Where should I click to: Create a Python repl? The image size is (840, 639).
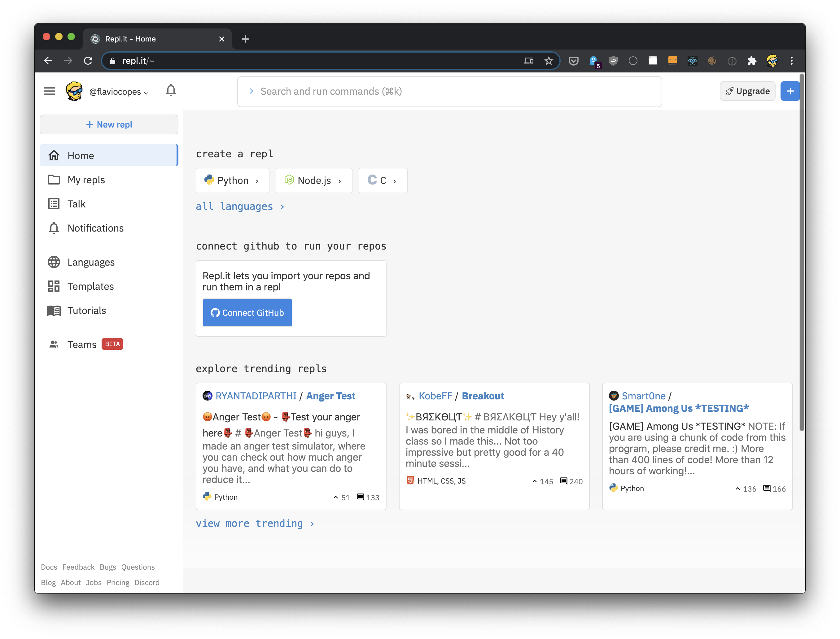(x=232, y=180)
